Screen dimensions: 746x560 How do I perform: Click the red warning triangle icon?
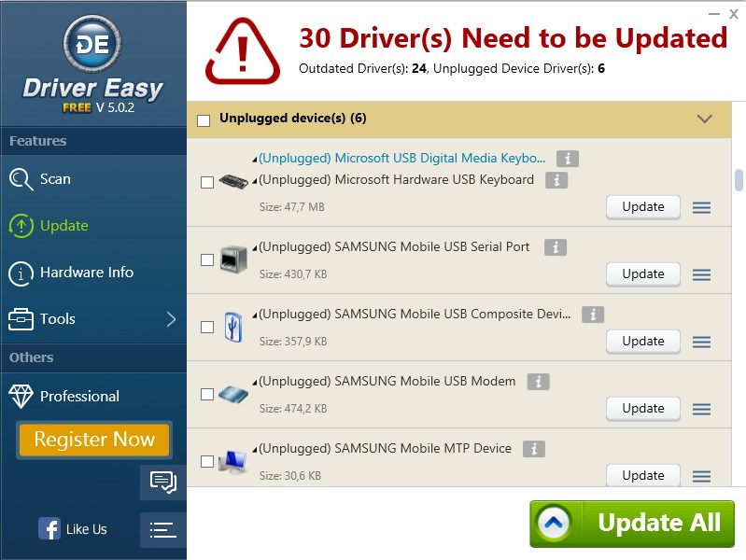coord(243,51)
